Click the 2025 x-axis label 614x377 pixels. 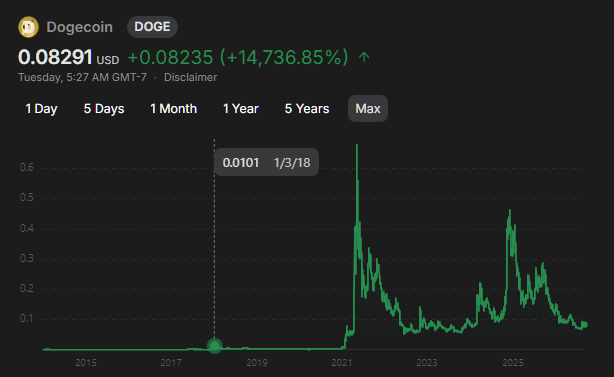pos(513,363)
